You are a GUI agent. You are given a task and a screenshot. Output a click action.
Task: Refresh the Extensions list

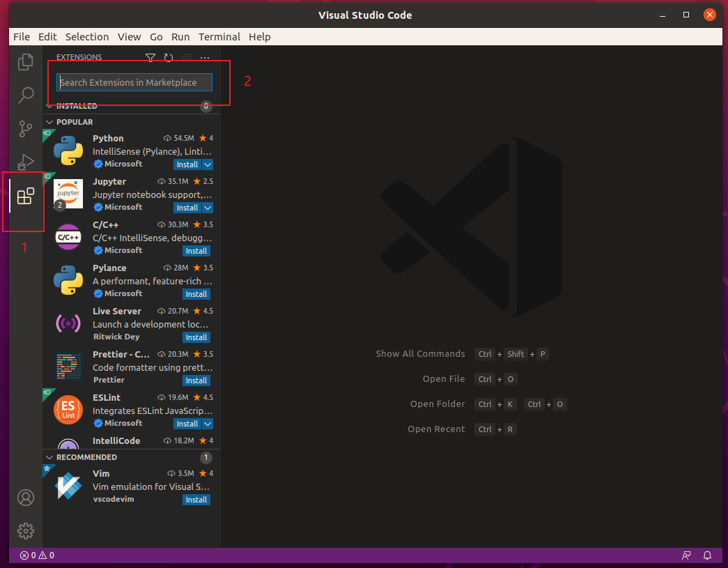(169, 57)
